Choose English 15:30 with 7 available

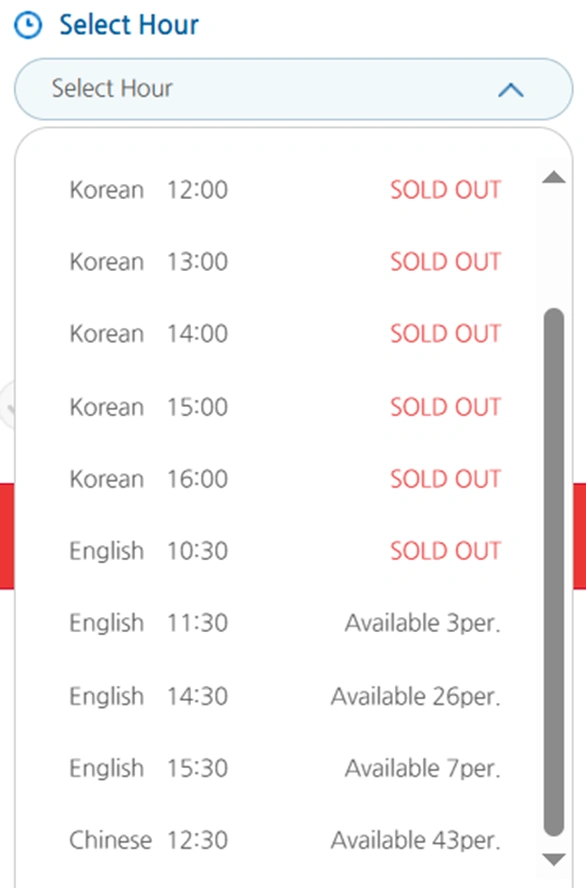285,768
